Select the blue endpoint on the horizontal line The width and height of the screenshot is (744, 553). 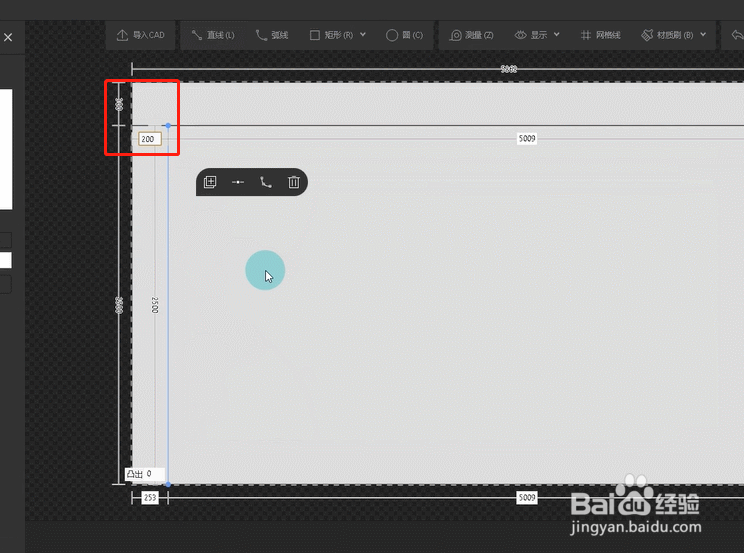(x=168, y=125)
